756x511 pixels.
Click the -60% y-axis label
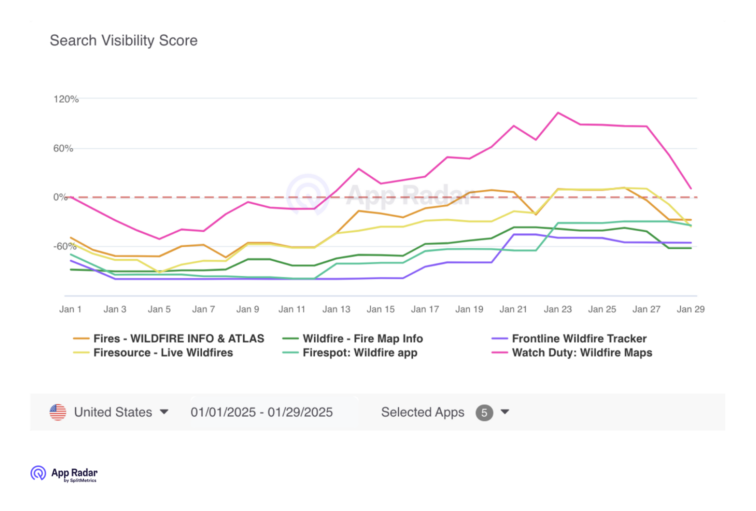coord(65,246)
